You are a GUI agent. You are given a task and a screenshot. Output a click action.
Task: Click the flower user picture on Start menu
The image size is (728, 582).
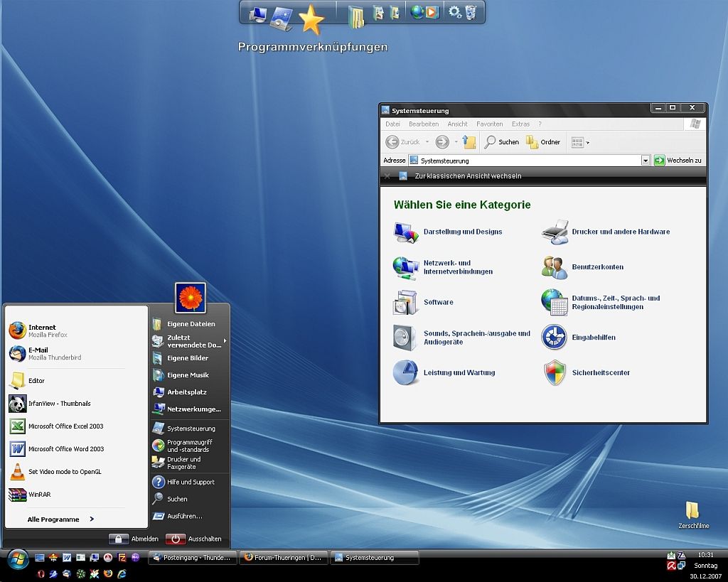click(x=191, y=298)
